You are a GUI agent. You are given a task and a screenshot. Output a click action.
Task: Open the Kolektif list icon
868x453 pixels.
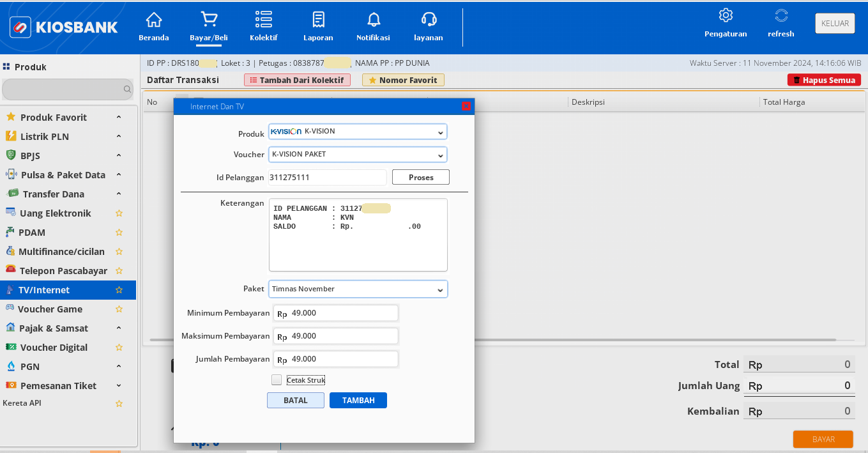[264, 19]
